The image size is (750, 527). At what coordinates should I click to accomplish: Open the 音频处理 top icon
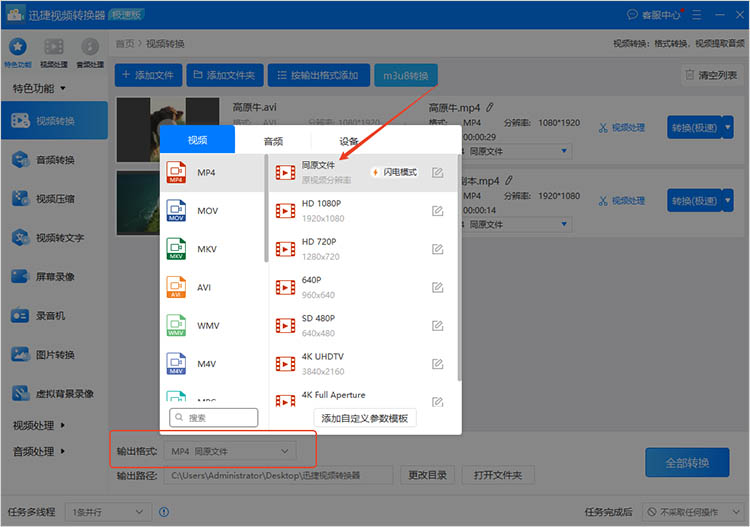pos(90,52)
